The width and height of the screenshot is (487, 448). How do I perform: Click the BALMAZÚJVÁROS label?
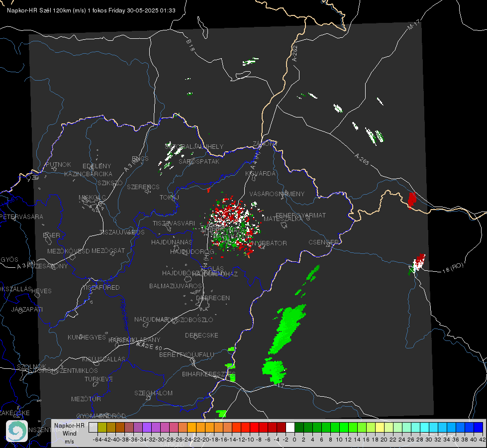pyautogui.click(x=176, y=286)
